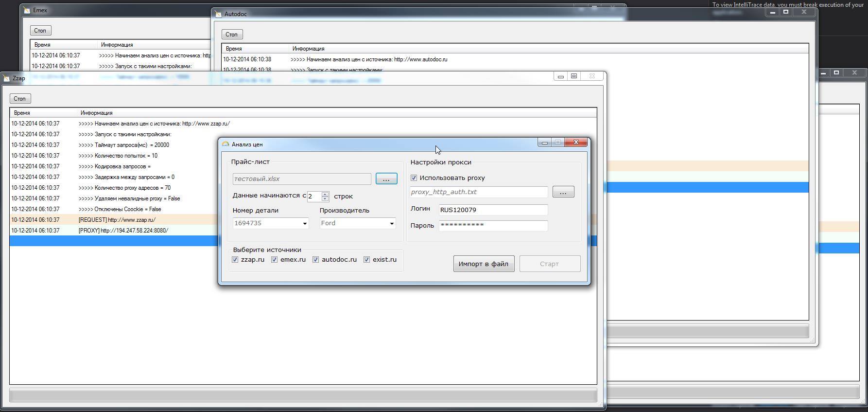Click the Emex window title icon
Screen dimensions: 868x412
27,10
